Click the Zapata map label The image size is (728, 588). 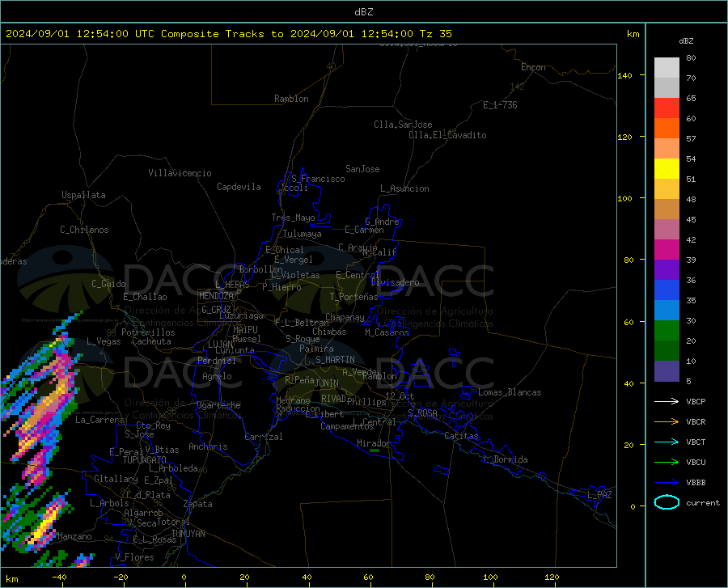click(198, 504)
